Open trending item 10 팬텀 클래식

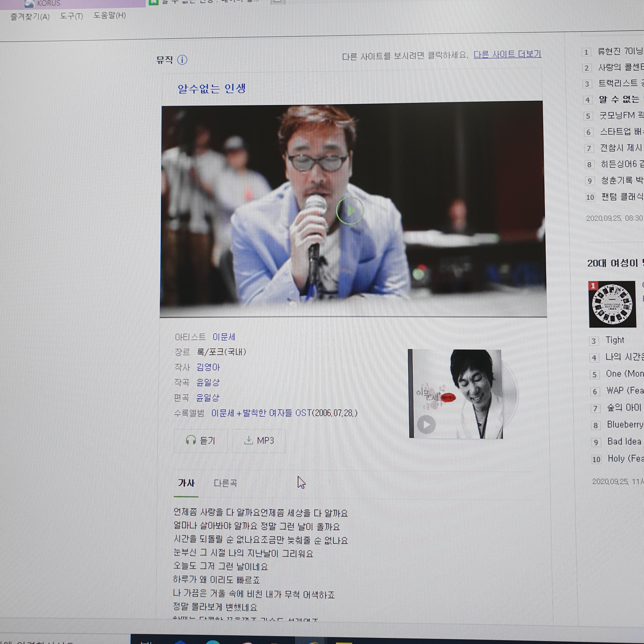pyautogui.click(x=623, y=197)
